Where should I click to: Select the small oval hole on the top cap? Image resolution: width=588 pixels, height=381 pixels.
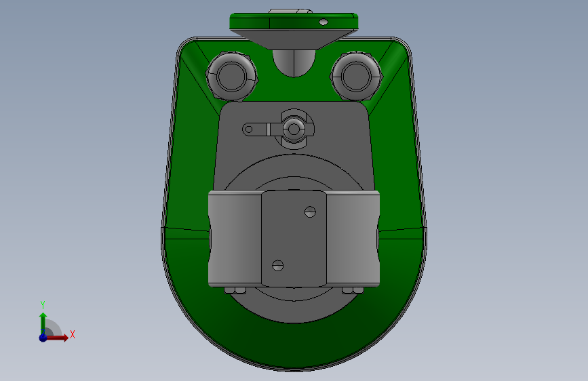pyautogui.click(x=324, y=22)
